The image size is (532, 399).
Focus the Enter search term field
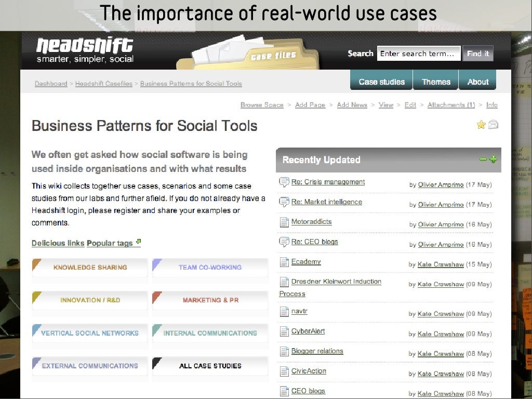pos(419,54)
